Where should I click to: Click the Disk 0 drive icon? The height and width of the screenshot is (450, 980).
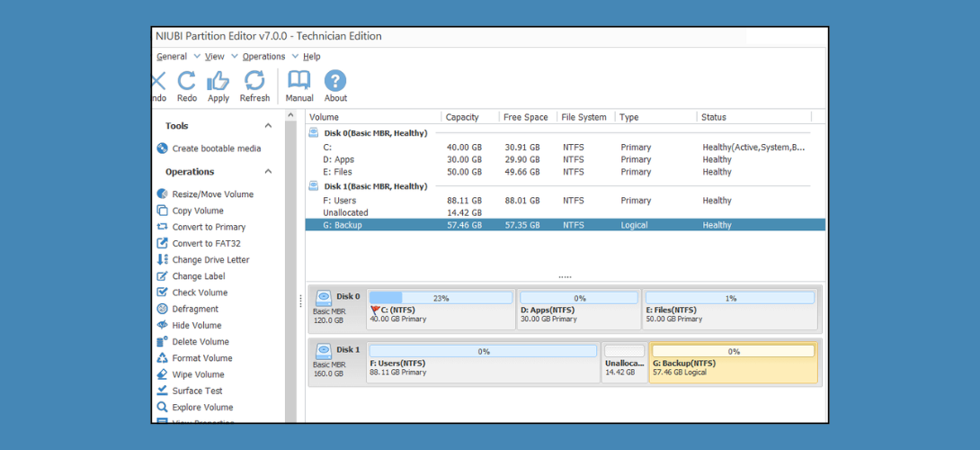coord(323,297)
